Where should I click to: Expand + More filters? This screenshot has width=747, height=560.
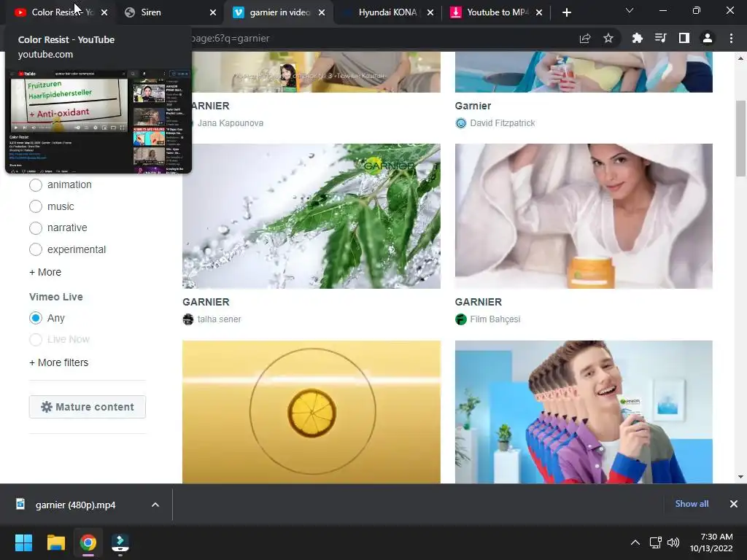point(58,363)
